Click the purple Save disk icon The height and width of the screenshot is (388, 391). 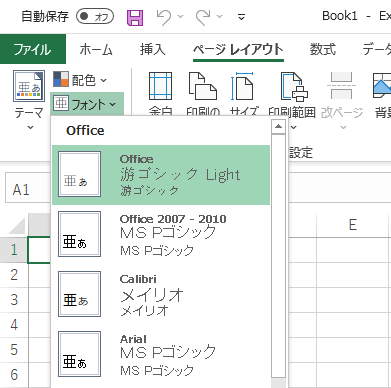[x=135, y=17]
